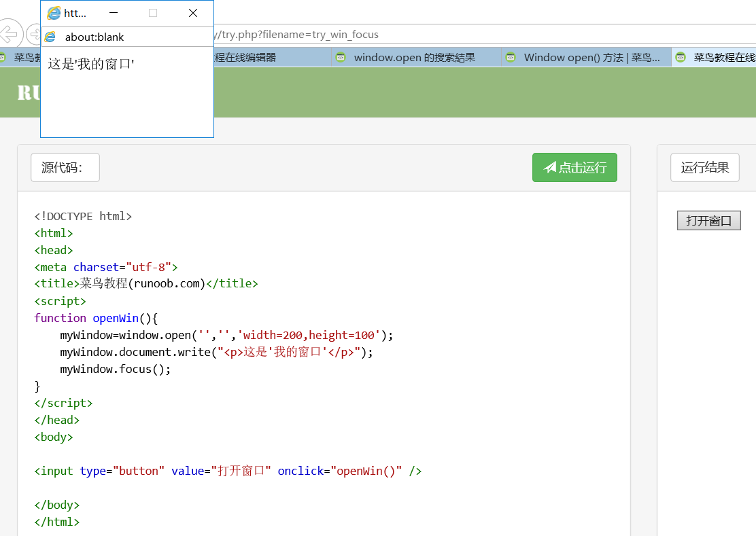Click the <title> code line with runoob.com
Viewport: 756px width, 536px height.
[x=146, y=284]
